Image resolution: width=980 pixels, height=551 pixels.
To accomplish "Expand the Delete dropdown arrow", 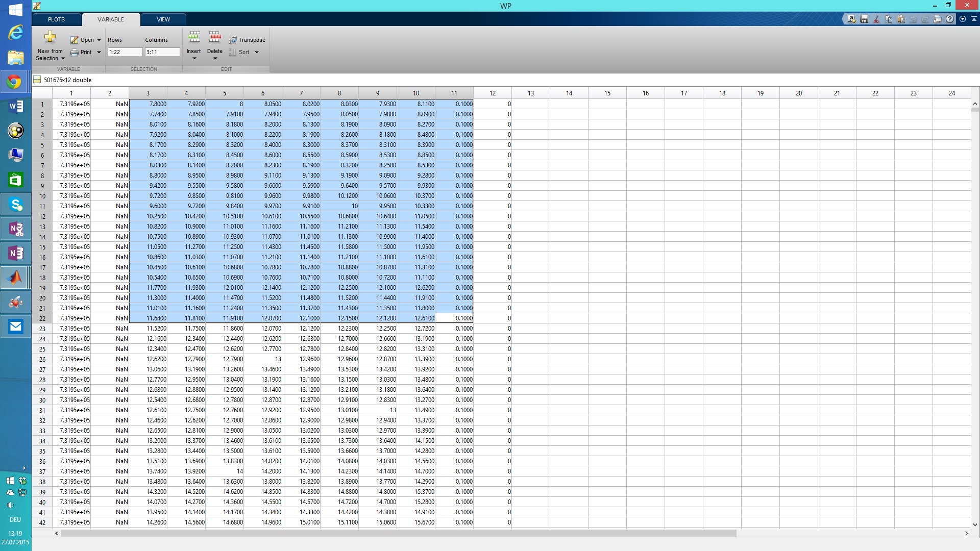I will point(215,58).
